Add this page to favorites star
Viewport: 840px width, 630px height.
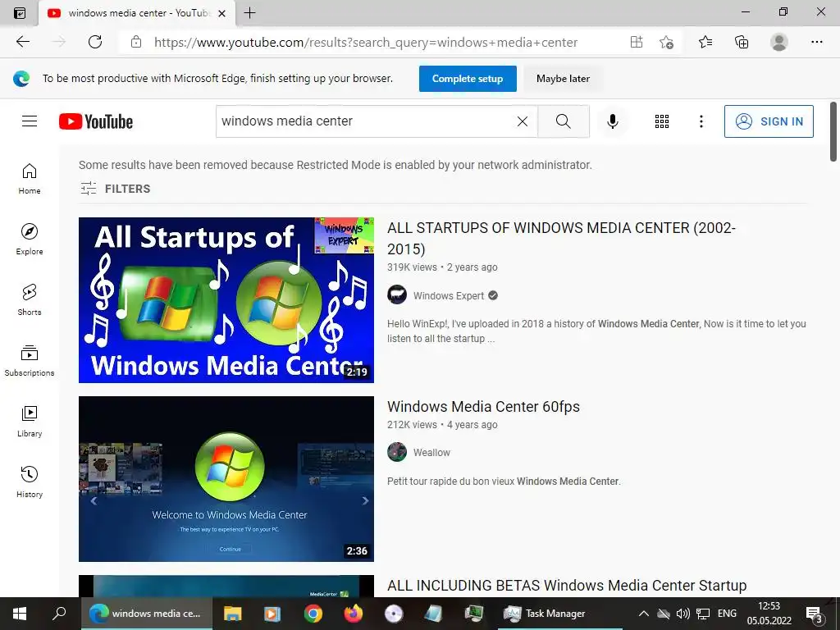click(x=666, y=42)
